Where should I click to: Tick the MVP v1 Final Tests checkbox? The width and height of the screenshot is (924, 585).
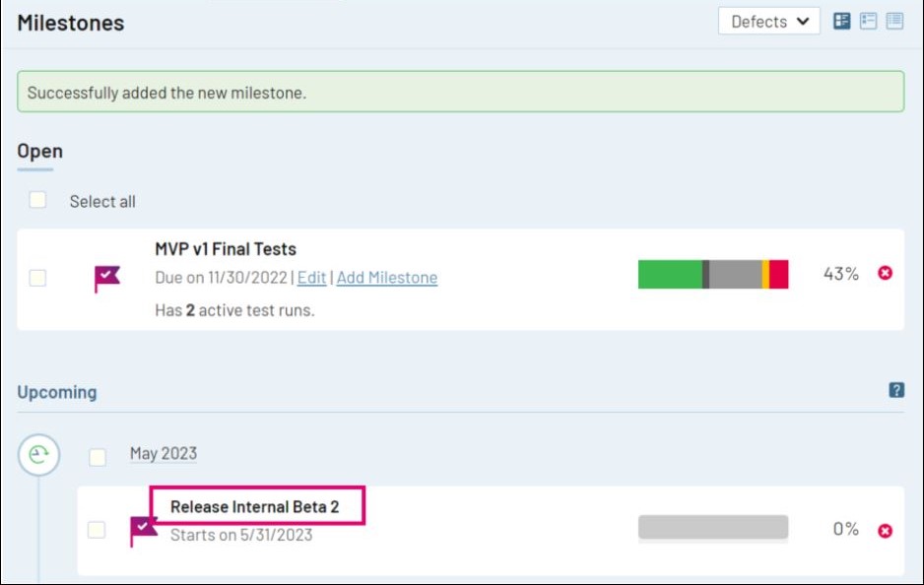(x=37, y=278)
